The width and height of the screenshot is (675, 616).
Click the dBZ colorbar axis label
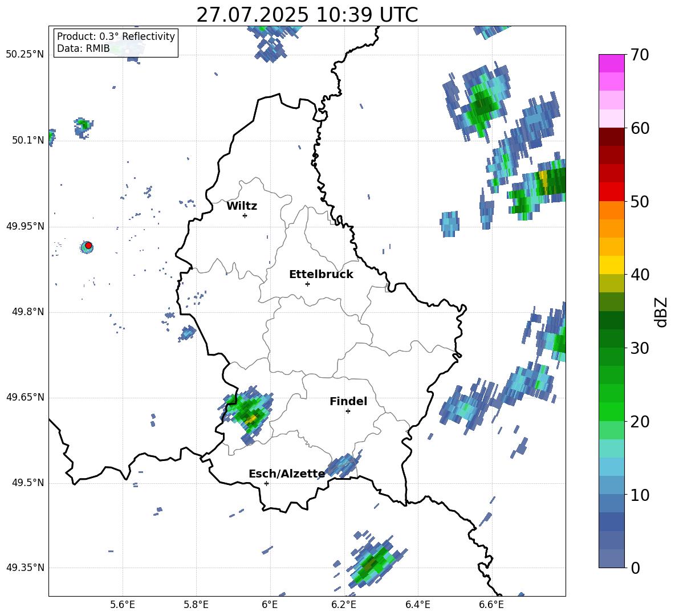click(662, 312)
